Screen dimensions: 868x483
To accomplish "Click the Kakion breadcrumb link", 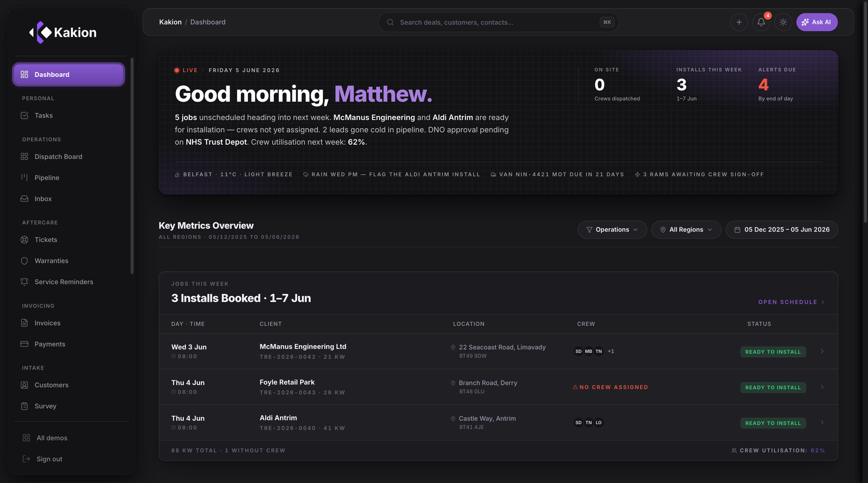I will [x=170, y=22].
